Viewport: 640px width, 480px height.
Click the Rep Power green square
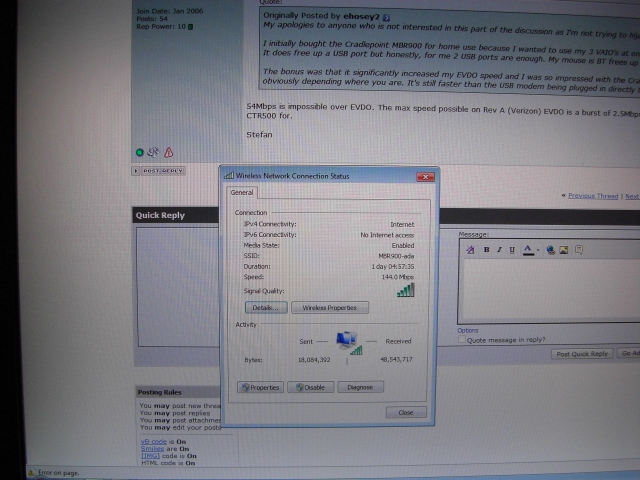(191, 27)
